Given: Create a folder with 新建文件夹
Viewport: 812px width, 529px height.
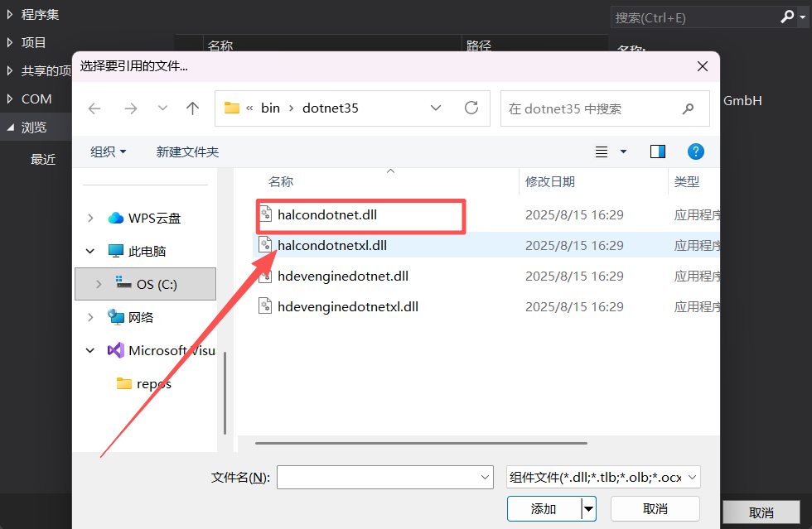Looking at the screenshot, I should pyautogui.click(x=187, y=151).
